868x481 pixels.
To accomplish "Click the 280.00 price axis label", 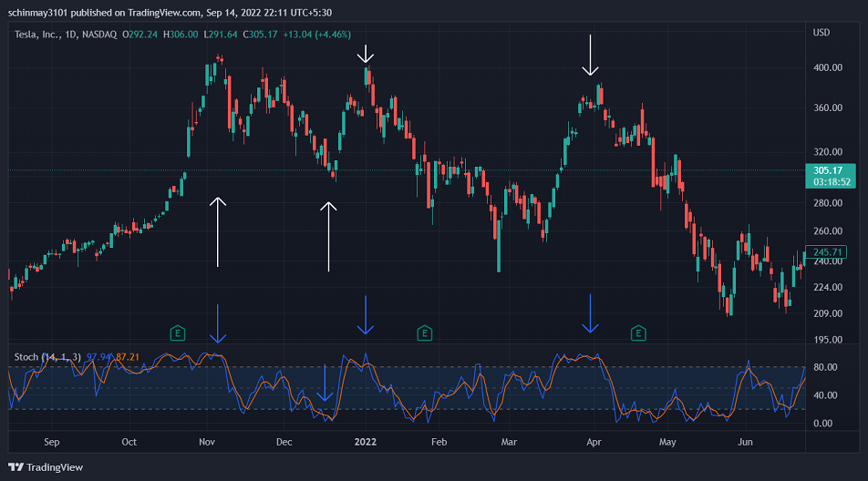I will 828,203.
